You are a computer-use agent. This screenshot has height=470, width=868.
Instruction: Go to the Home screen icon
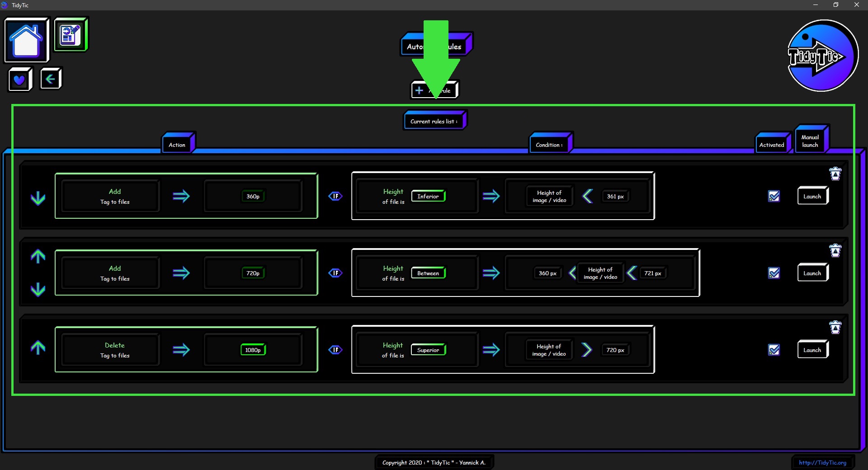[x=26, y=40]
